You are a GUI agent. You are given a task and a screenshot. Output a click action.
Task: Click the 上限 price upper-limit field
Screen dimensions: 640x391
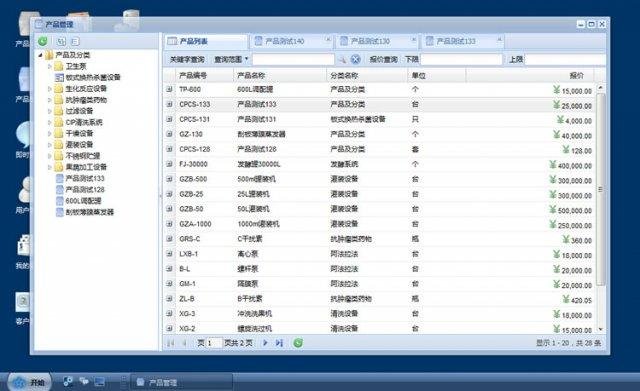tap(565, 60)
